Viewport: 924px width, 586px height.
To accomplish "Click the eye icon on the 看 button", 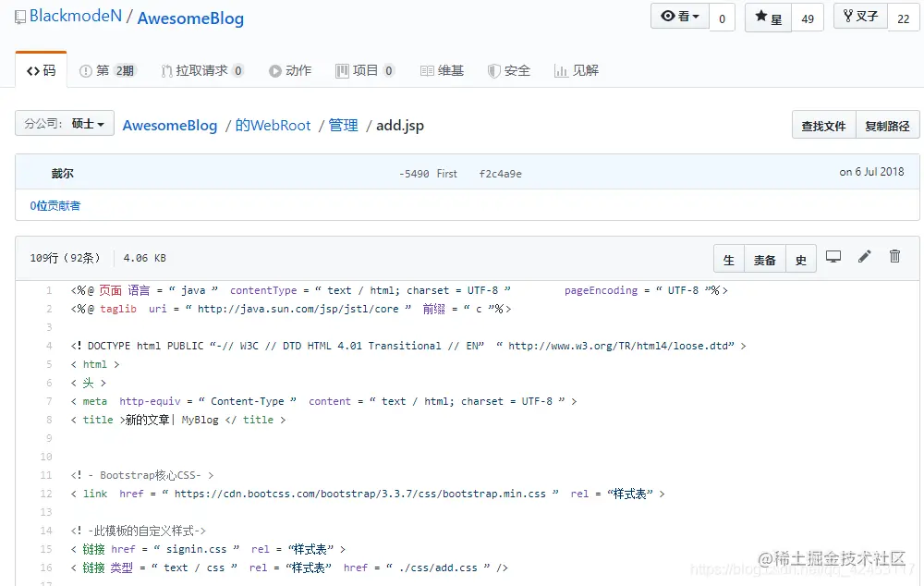I will click(x=668, y=16).
